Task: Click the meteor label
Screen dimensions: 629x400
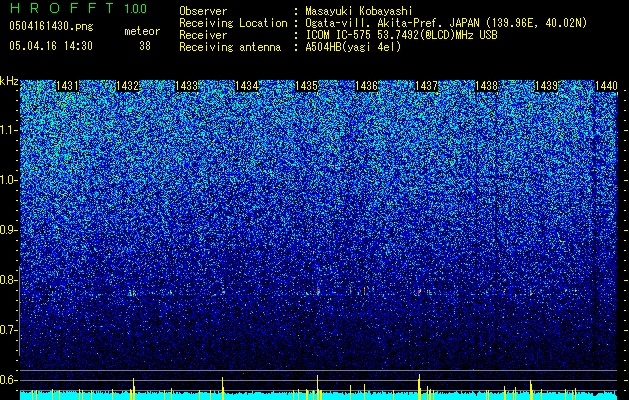Action: pyautogui.click(x=142, y=31)
